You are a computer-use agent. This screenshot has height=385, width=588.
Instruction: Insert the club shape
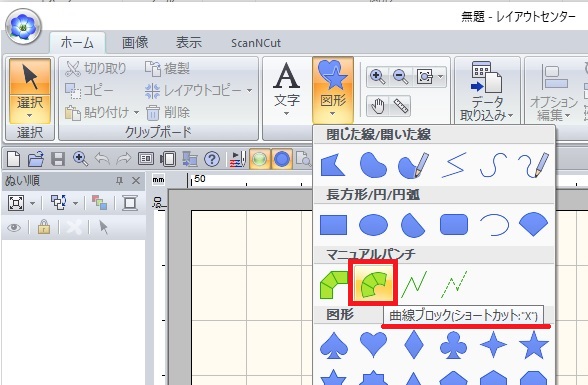[x=453, y=345]
